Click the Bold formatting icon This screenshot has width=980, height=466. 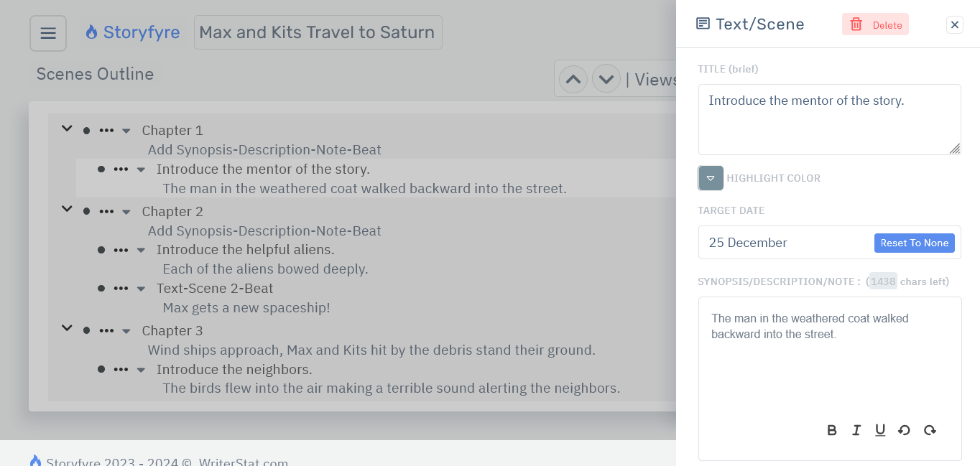pos(832,430)
